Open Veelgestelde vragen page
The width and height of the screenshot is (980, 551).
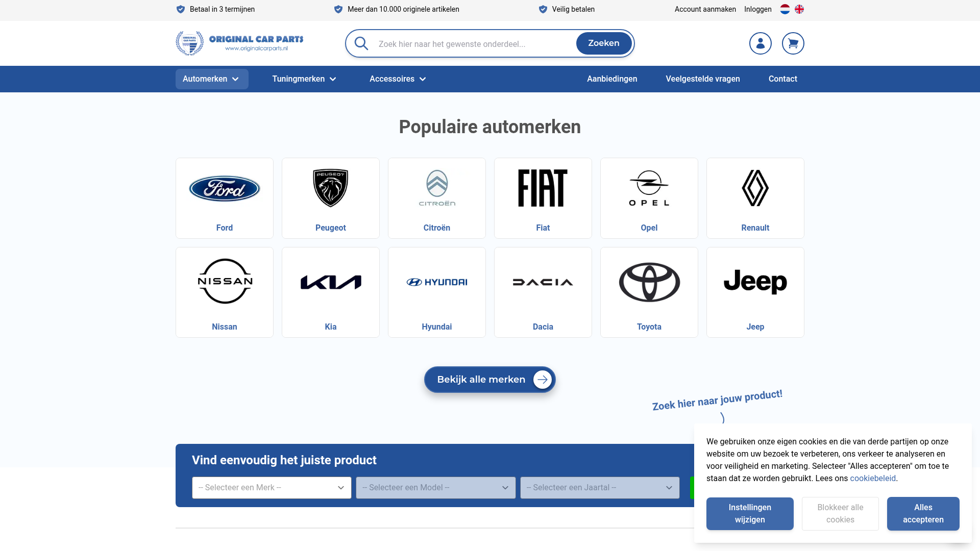click(x=703, y=79)
